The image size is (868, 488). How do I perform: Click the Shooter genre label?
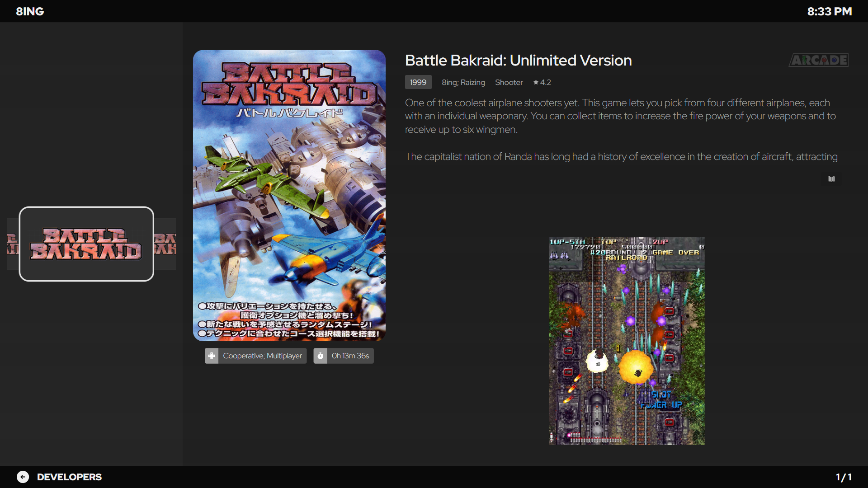509,82
